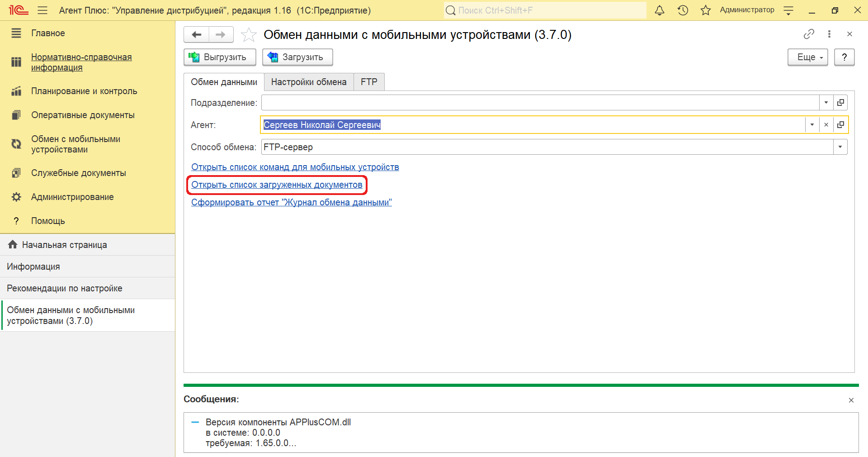Click the Агент field with Сергеев Николай Сергеевич
Screen dimensions: 868x457
click(533, 125)
